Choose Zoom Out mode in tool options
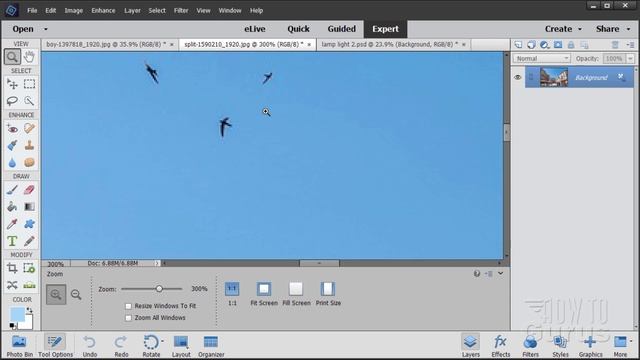The width and height of the screenshot is (640, 360). tap(76, 294)
